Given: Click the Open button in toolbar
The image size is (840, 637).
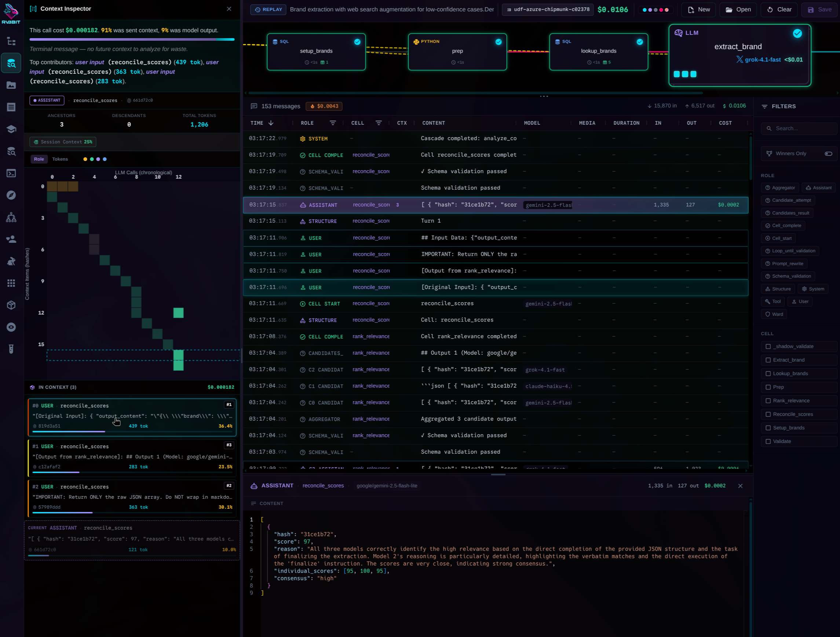Looking at the screenshot, I should pyautogui.click(x=738, y=10).
